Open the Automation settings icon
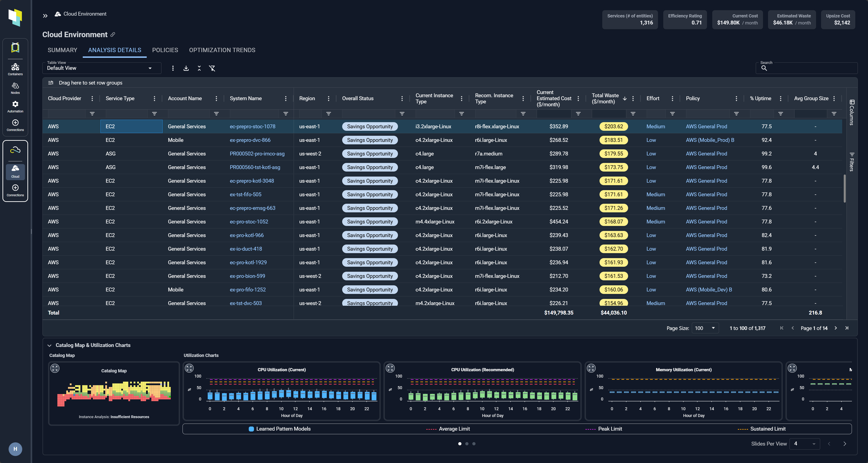This screenshot has width=868, height=463. 15,106
